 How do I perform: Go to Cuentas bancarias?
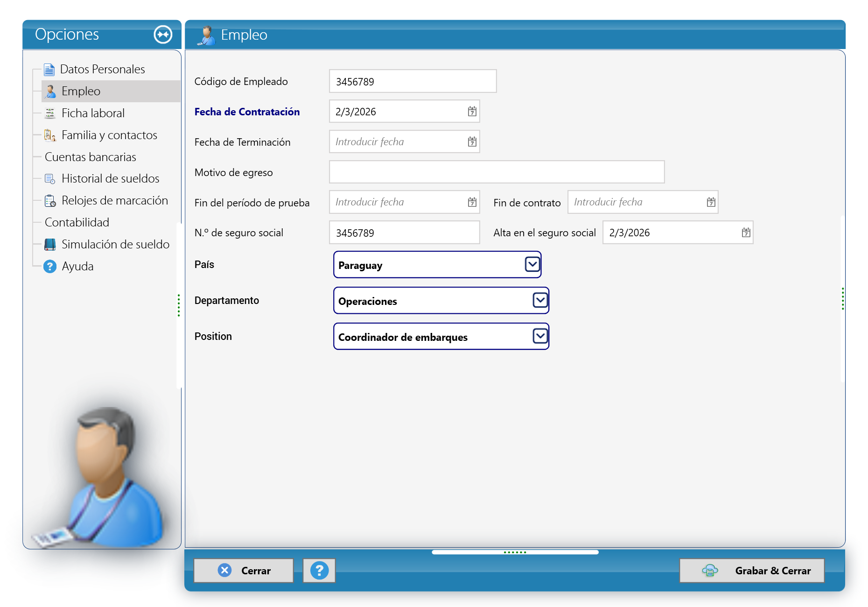coord(91,157)
